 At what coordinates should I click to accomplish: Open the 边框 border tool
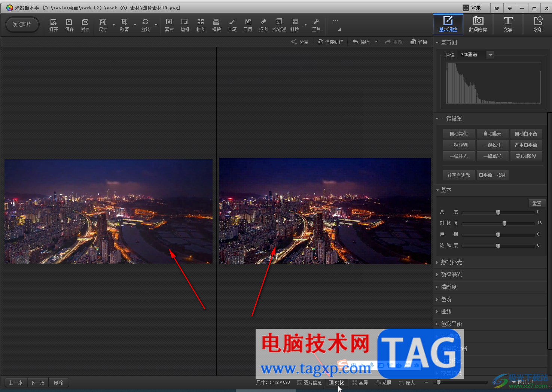point(185,25)
